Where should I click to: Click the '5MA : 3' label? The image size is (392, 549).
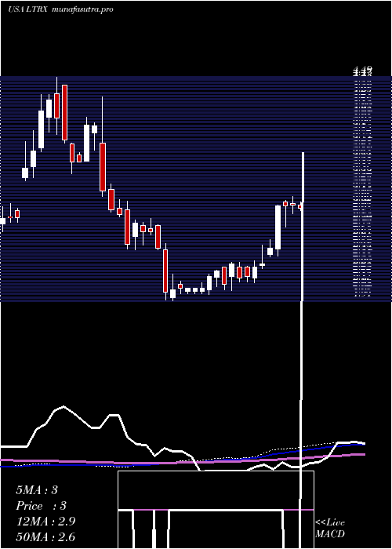coord(36,490)
